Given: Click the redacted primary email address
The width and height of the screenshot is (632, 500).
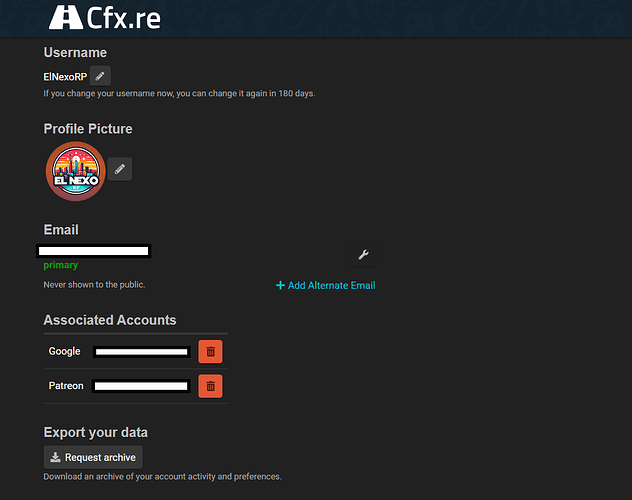Looking at the screenshot, I should pyautogui.click(x=94, y=251).
